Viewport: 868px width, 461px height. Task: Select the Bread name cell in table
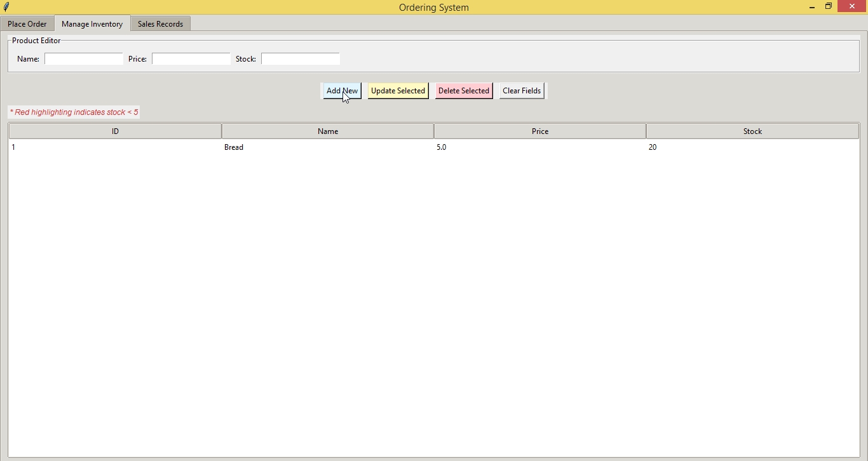(234, 147)
